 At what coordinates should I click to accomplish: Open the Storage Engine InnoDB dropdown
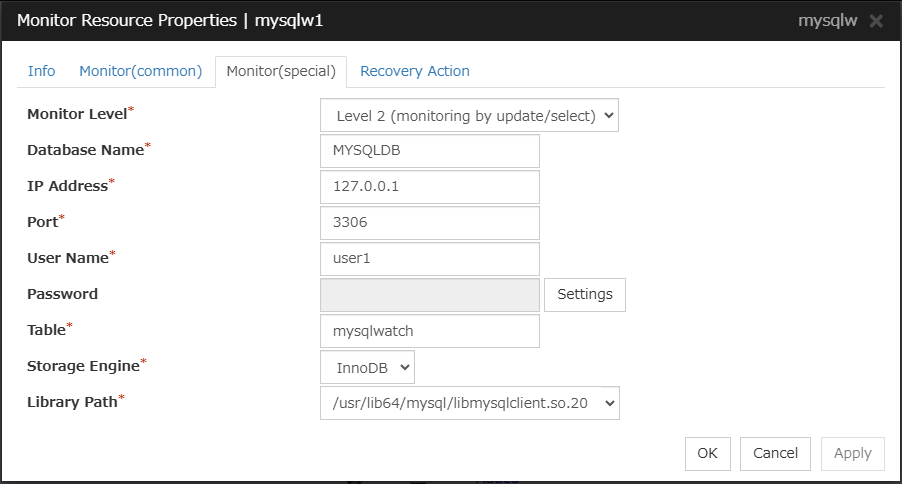[367, 367]
